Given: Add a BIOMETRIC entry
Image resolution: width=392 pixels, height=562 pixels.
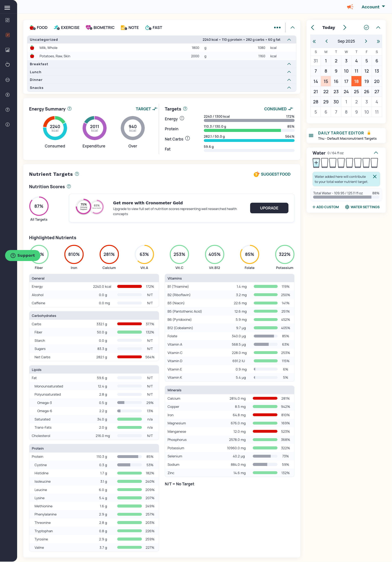Looking at the screenshot, I should tap(100, 28).
